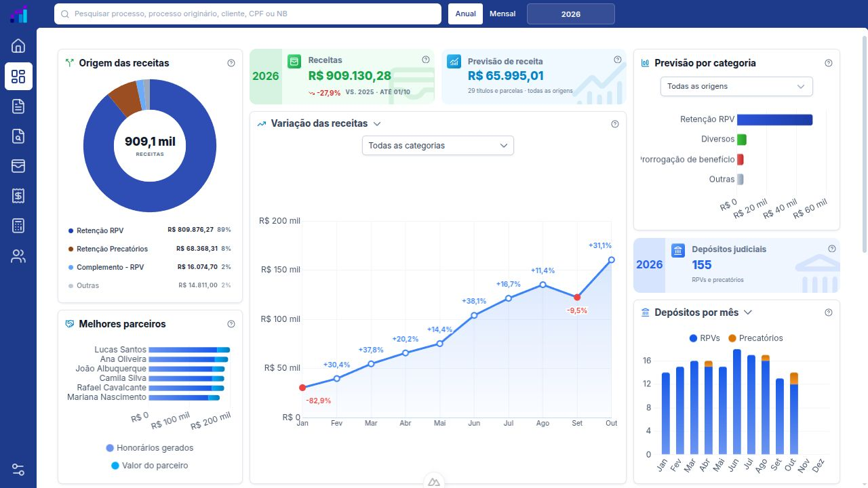Click Retenção Precatórios legend row
The width and height of the screenshot is (868, 488).
tap(150, 249)
